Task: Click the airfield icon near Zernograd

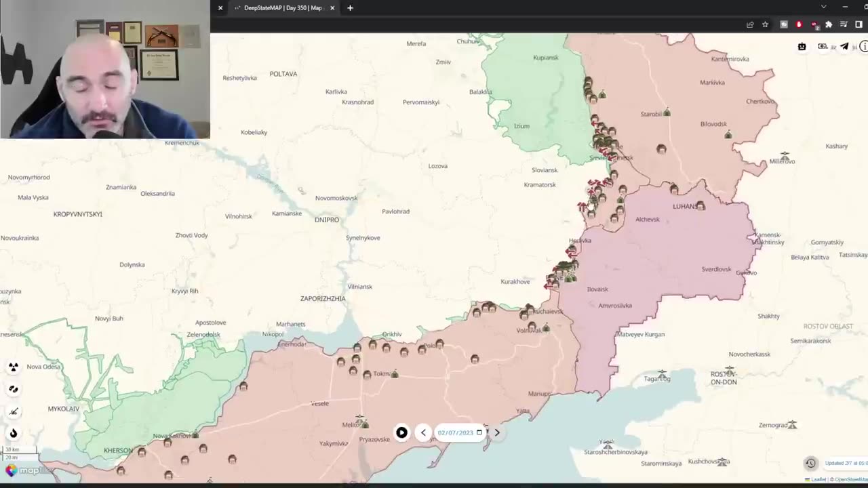Action: tap(791, 425)
